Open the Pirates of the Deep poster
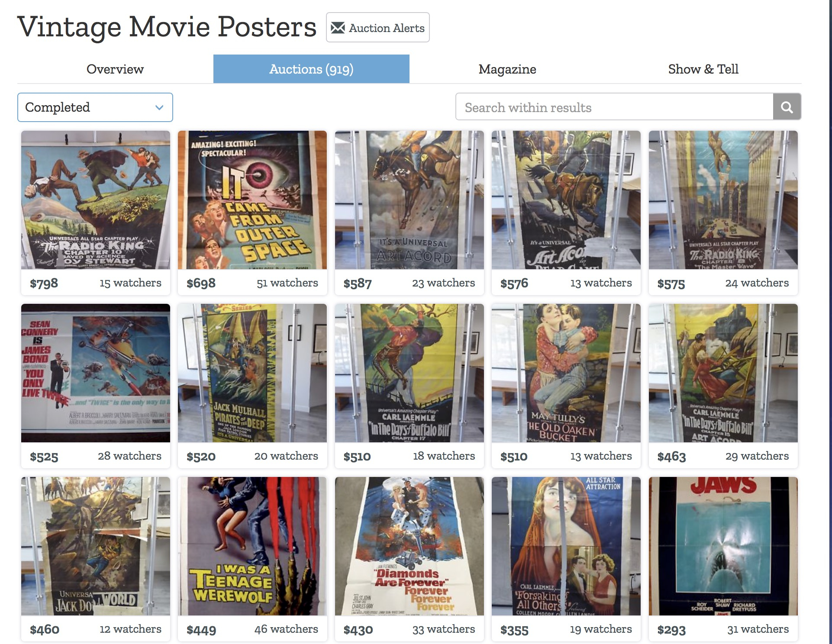 click(252, 373)
